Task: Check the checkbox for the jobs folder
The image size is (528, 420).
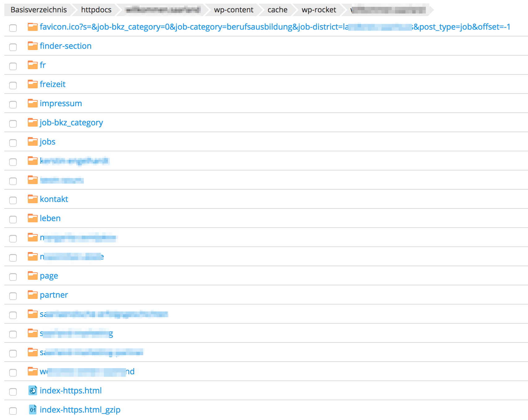Action: pyautogui.click(x=13, y=143)
